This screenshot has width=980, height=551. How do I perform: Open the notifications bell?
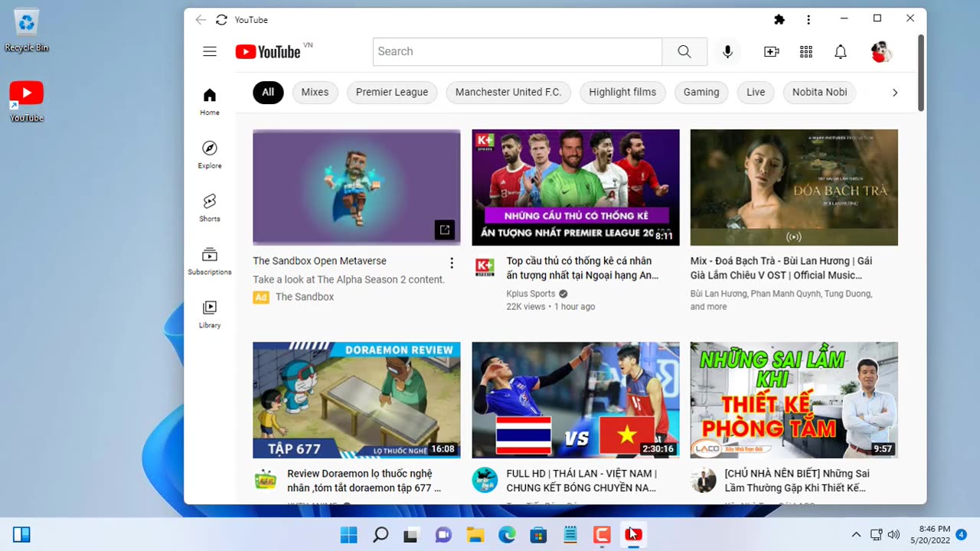(841, 51)
